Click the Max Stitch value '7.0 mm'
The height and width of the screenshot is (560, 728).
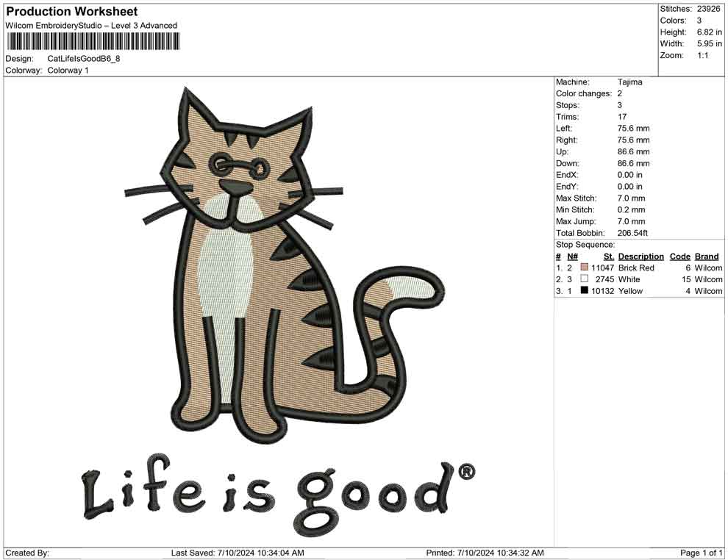[x=631, y=198]
